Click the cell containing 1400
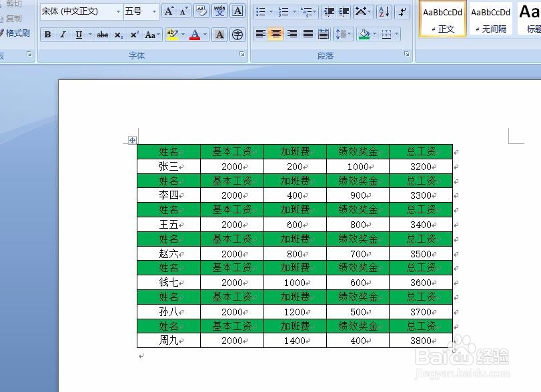 [295, 341]
